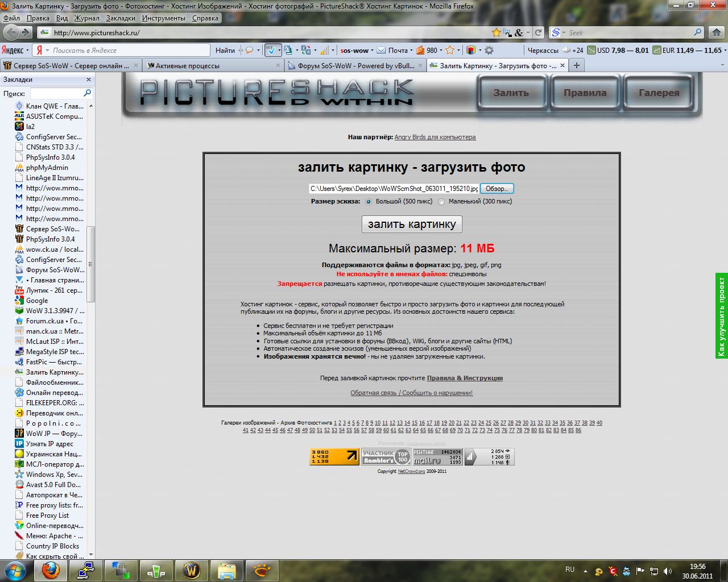Screen dimensions: 728x582
Task: Open the Инструменты menu
Action: [x=164, y=18]
